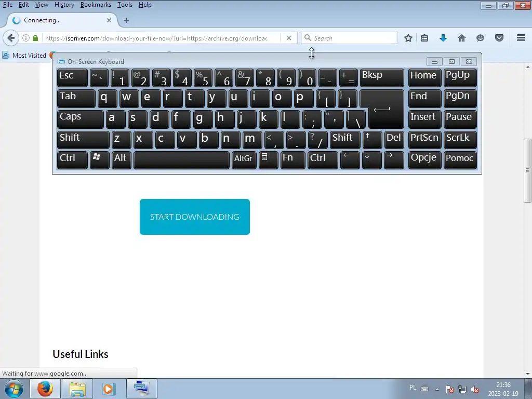Click the green padlock security icon
Screen dimensions: 532x399
point(35,38)
